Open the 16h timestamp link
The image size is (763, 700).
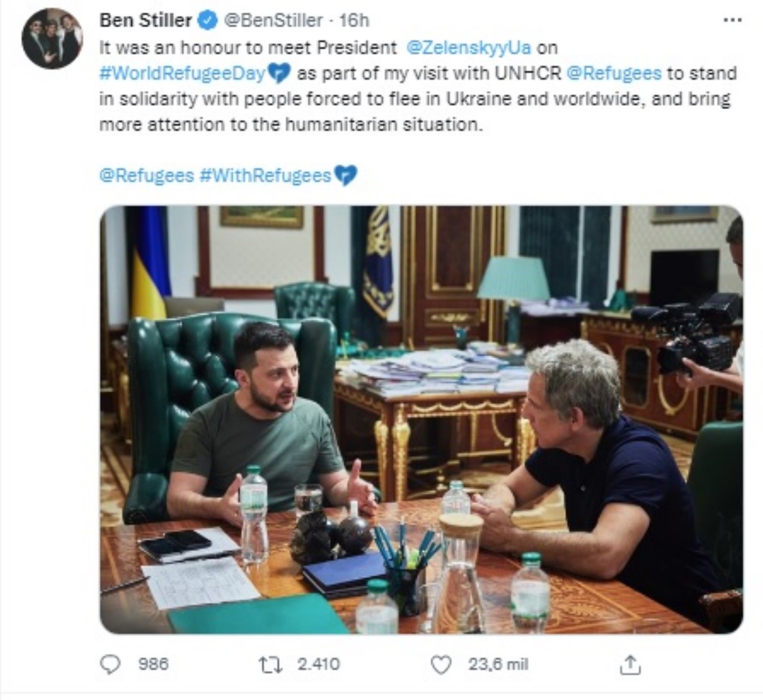coord(354,21)
